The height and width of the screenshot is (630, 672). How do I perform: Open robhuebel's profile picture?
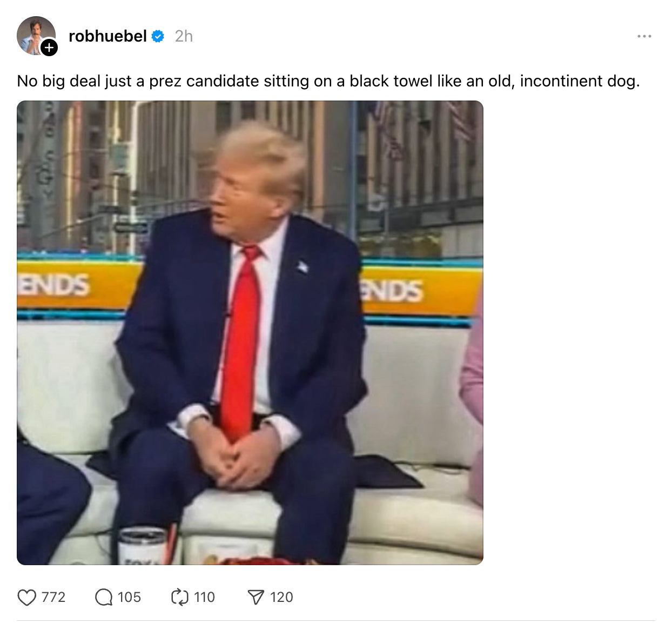(x=36, y=36)
